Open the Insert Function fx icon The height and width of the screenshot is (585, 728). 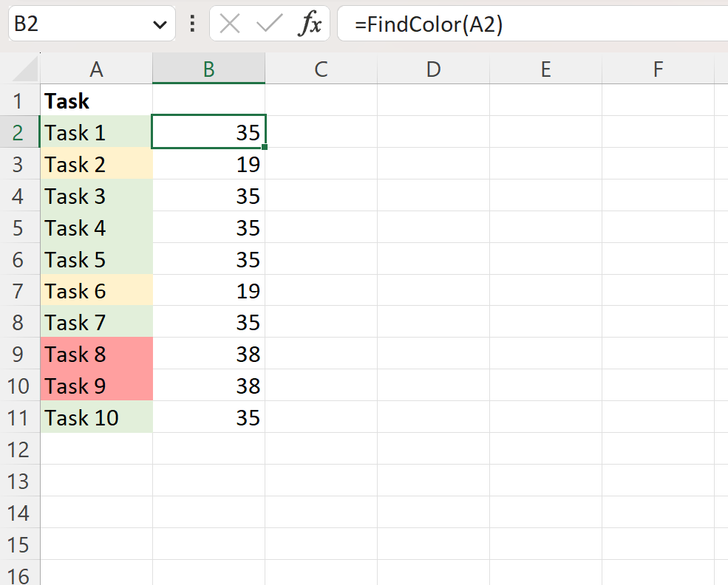click(310, 24)
